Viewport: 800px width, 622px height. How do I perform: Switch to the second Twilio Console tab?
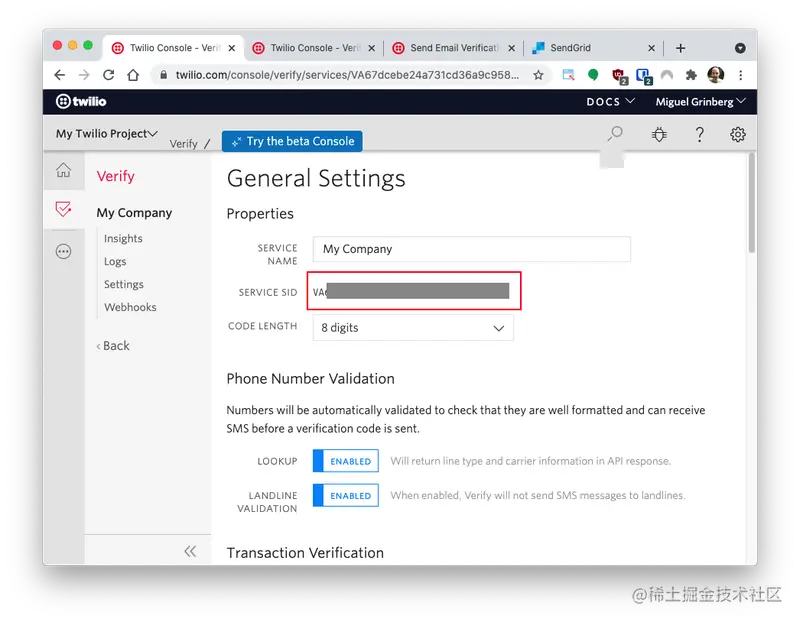313,48
